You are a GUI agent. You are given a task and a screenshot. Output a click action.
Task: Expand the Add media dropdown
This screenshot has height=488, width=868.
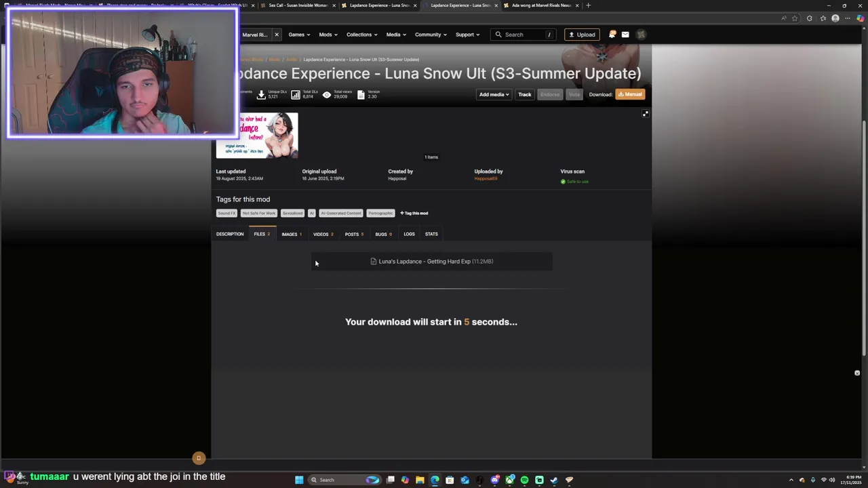[x=494, y=95]
